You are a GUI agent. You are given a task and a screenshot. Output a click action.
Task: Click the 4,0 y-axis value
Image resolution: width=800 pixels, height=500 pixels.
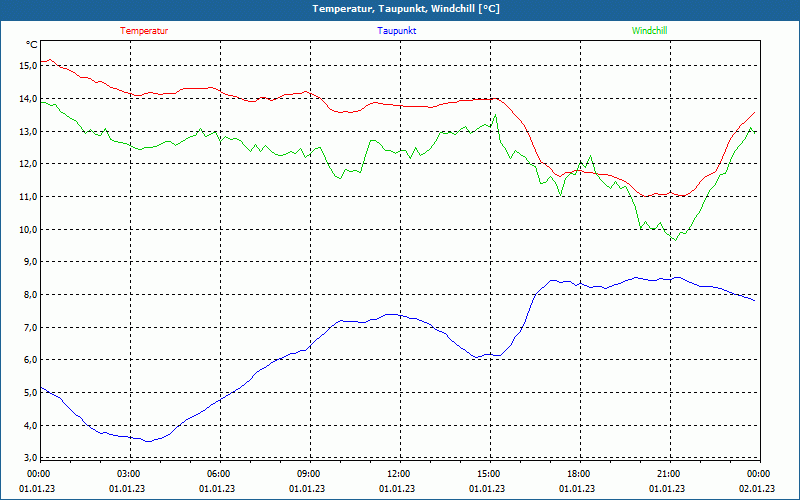coord(31,425)
